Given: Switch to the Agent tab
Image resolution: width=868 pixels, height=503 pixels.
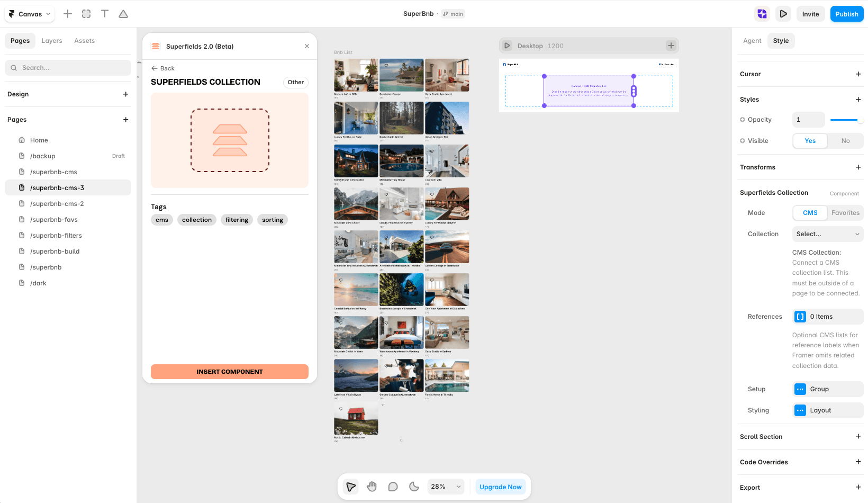Looking at the screenshot, I should (x=752, y=41).
